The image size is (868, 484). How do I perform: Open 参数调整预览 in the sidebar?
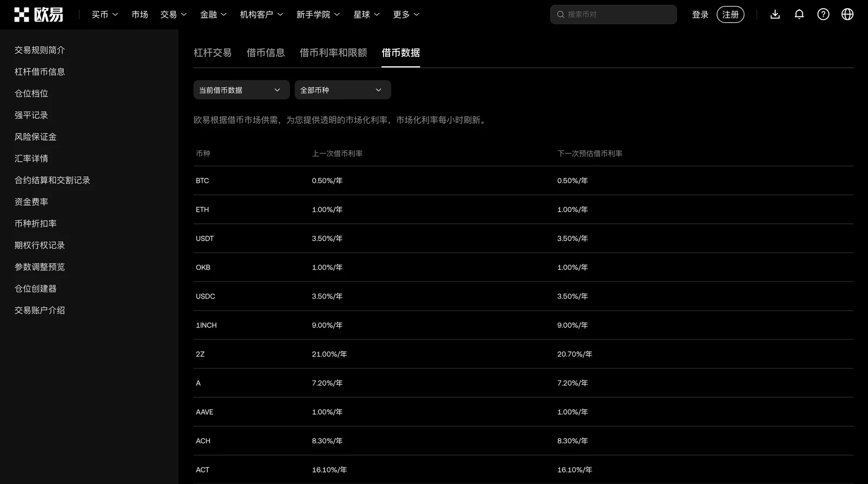click(40, 267)
